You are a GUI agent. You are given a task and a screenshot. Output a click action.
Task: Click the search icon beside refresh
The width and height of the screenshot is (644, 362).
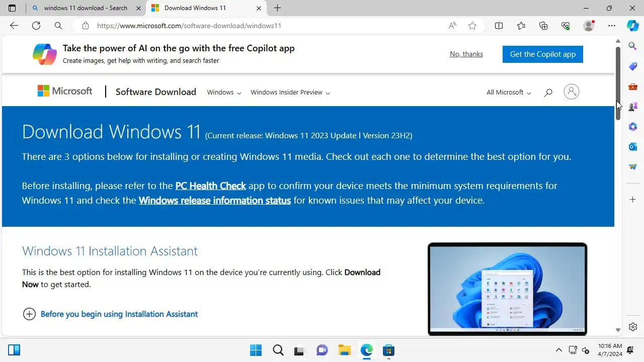coord(58,26)
